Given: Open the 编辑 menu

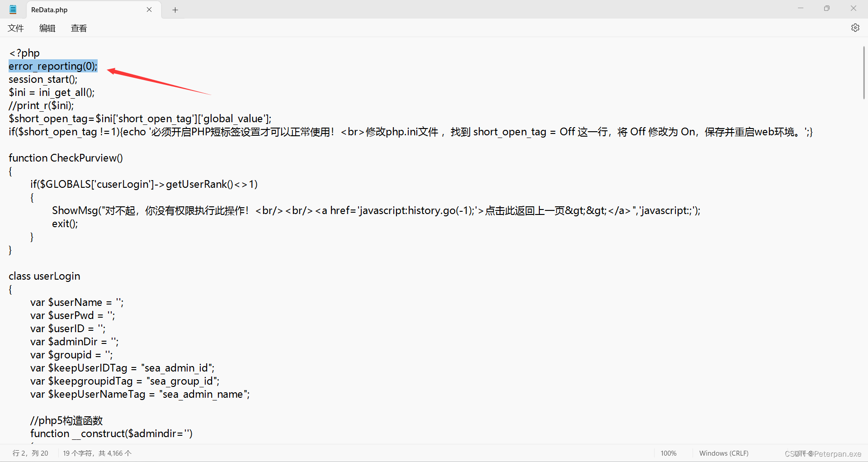Looking at the screenshot, I should (x=47, y=28).
